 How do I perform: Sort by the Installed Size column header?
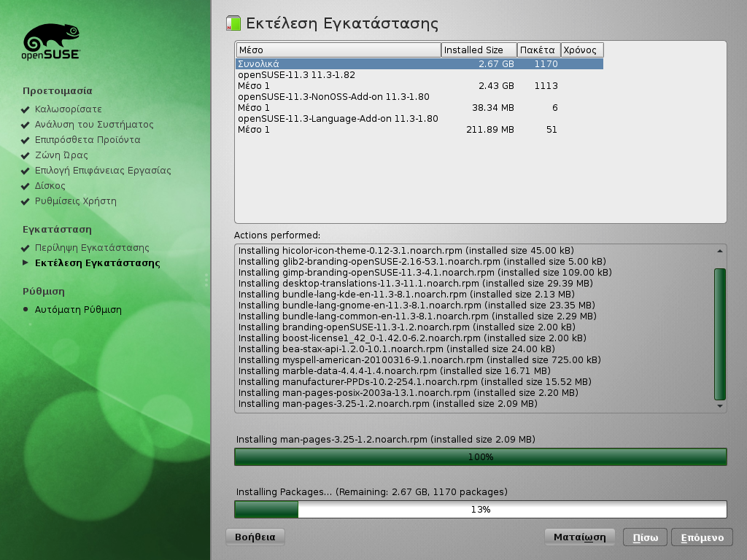(x=479, y=50)
